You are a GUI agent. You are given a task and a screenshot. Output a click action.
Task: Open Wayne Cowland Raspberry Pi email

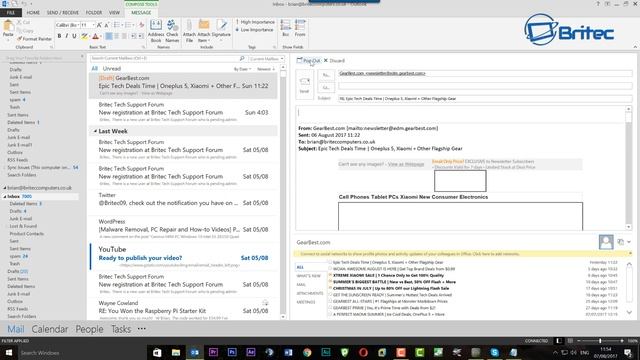pyautogui.click(x=183, y=310)
